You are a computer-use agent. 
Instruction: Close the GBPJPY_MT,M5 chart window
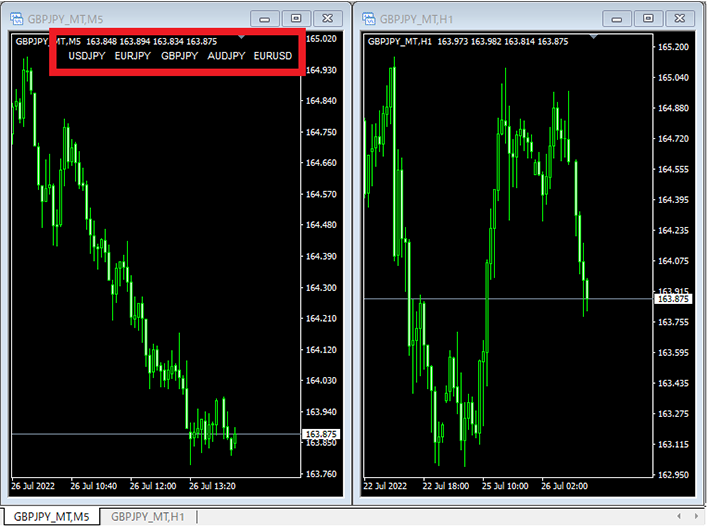[x=328, y=19]
